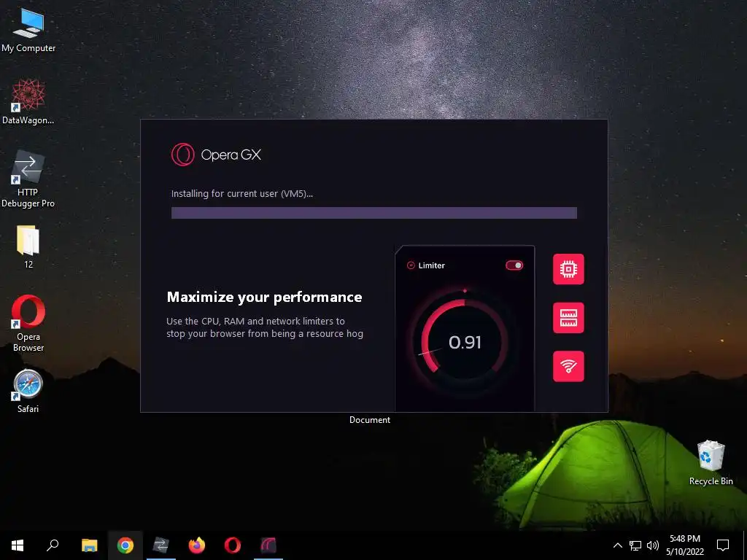
Task: Open the folder named 12
Action: 28,247
